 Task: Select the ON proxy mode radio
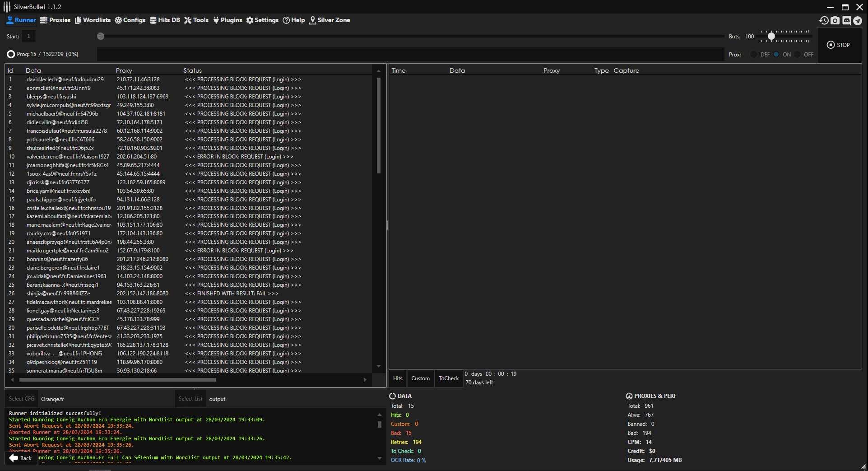pos(776,54)
